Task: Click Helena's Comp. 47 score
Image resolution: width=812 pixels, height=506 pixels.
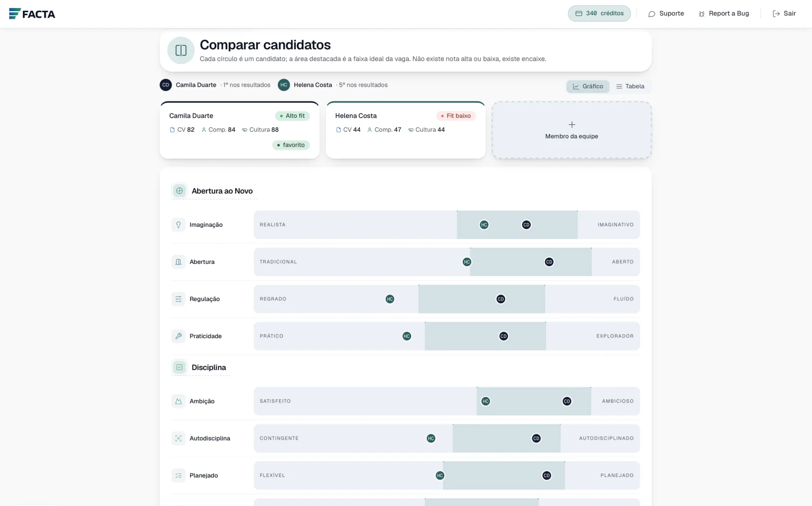Action: pyautogui.click(x=384, y=130)
